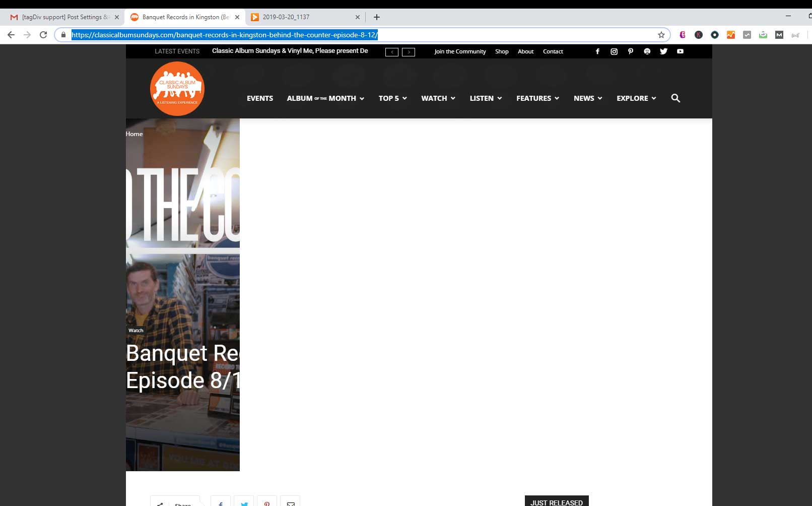Close the 2019-03-20_1137 tab
812x506 pixels.
tap(358, 17)
